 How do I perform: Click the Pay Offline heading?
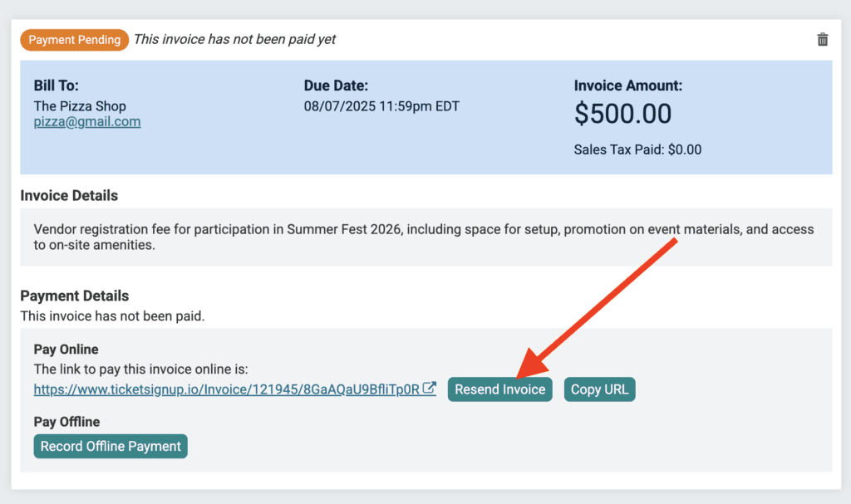point(66,422)
